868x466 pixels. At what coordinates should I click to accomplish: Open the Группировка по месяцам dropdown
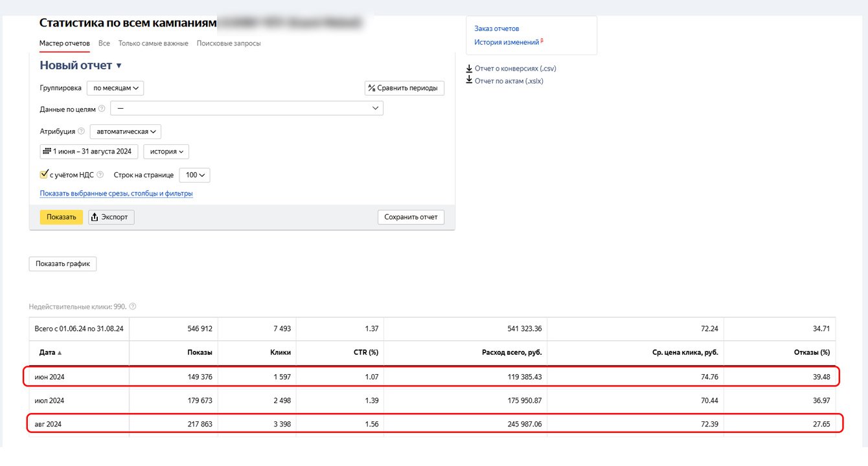pos(115,88)
